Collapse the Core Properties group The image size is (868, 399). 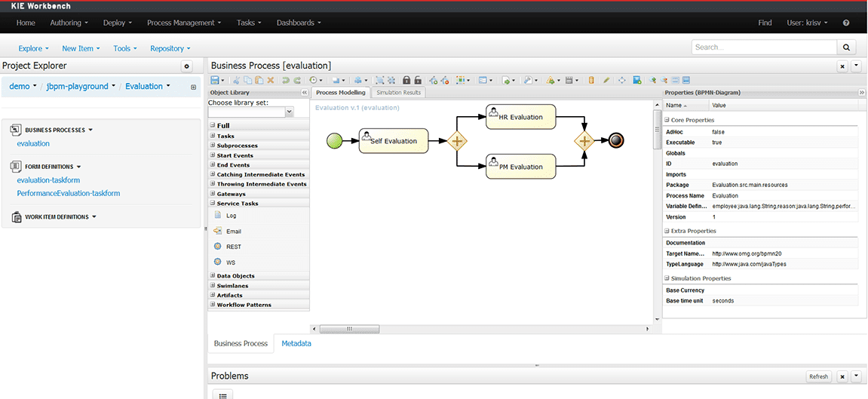667,119
